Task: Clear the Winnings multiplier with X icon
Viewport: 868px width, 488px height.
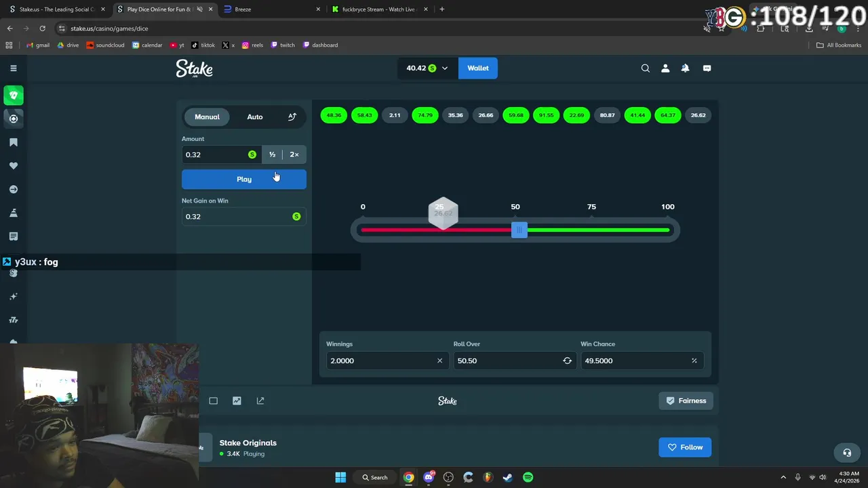Action: pyautogui.click(x=439, y=361)
